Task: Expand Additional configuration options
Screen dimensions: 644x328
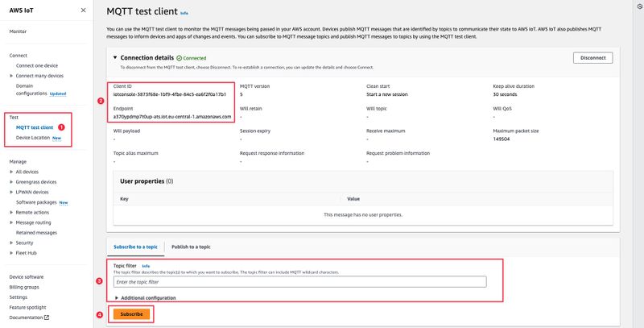Action: [x=118, y=297]
